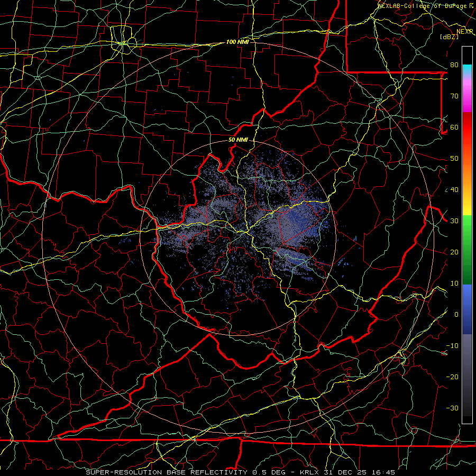476x476 pixels.
Task: Click the blue segment of the color scale
Action: 467,309
